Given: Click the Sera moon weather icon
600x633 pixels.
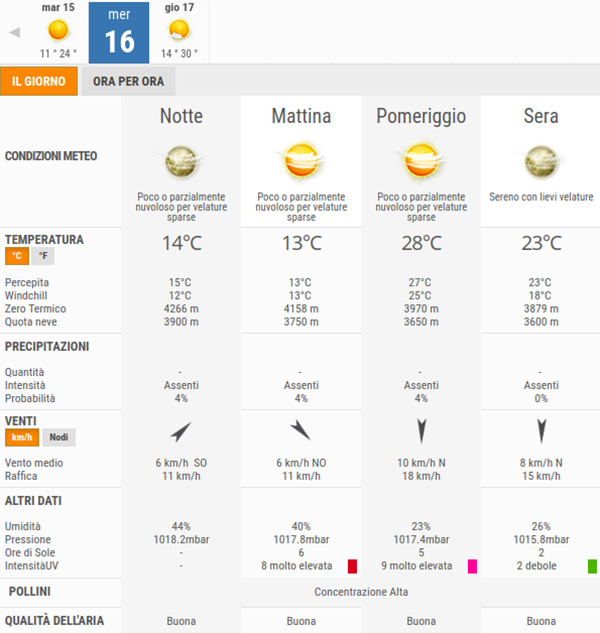Looking at the screenshot, I should pos(541,162).
